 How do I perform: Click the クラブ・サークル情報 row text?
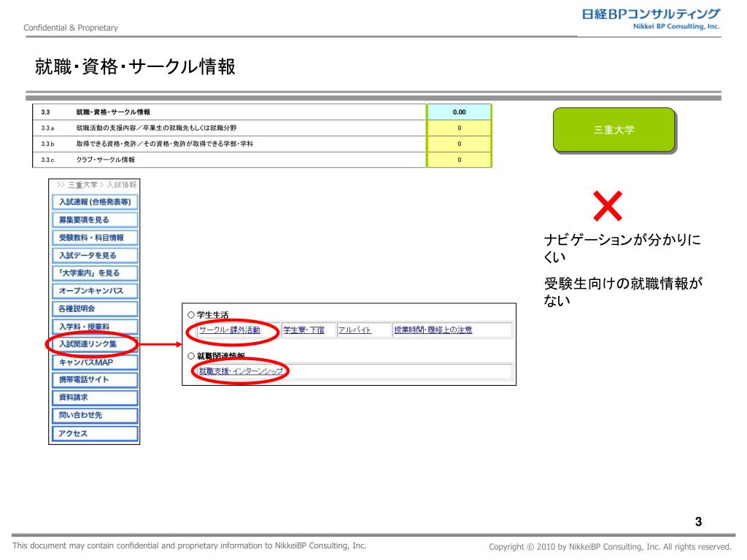tap(105, 160)
